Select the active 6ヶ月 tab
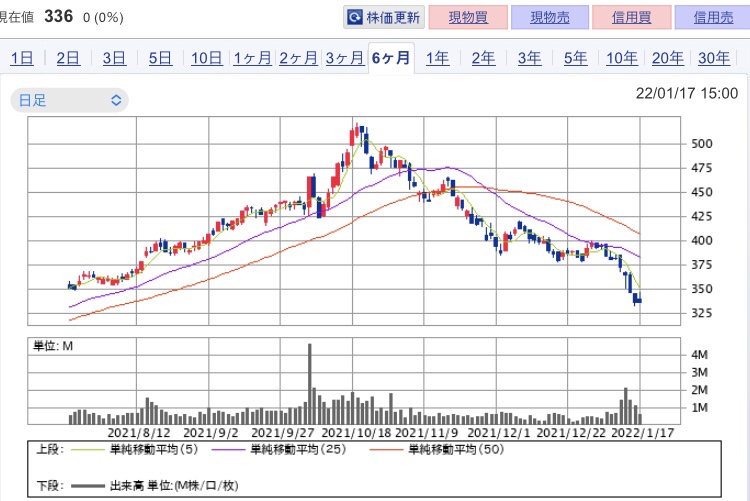This screenshot has width=750, height=501. coord(391,58)
